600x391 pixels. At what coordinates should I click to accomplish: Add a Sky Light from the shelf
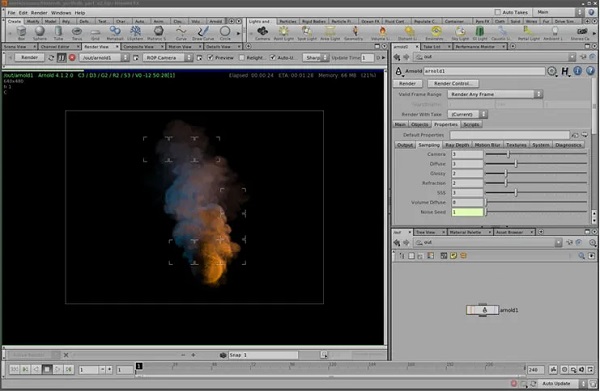[460, 33]
